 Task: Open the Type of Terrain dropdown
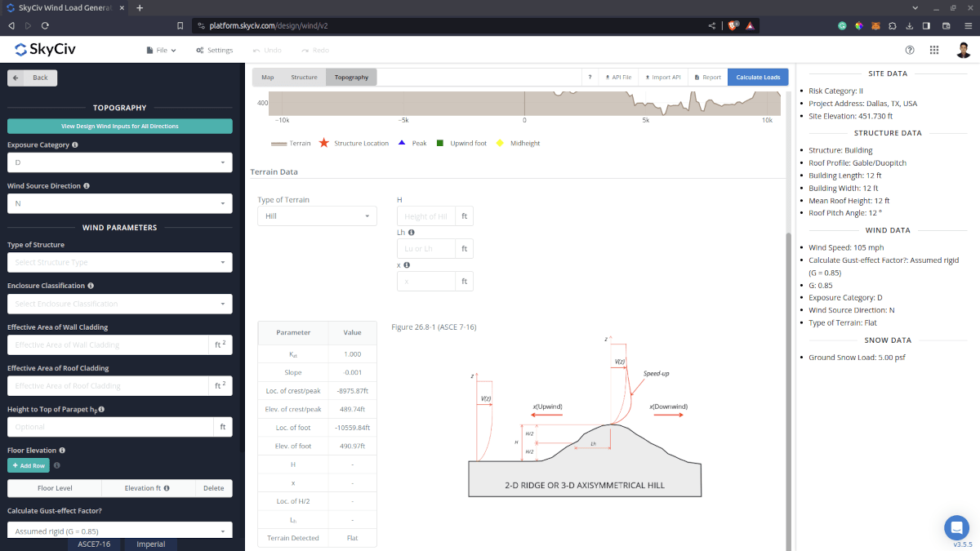[317, 216]
